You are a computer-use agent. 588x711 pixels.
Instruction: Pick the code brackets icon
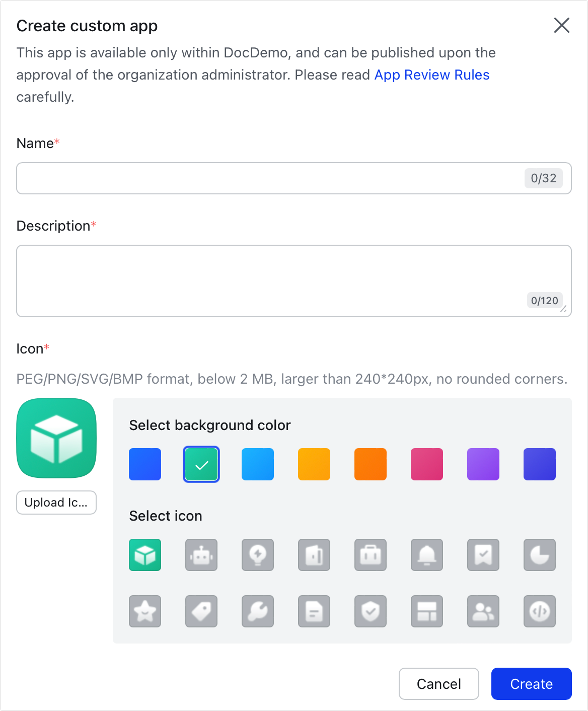coord(540,611)
